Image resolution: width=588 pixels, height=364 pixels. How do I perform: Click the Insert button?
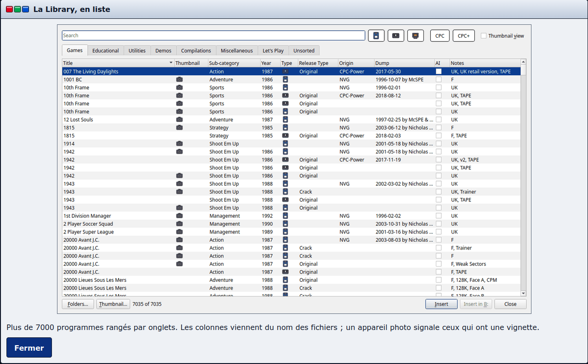point(441,304)
